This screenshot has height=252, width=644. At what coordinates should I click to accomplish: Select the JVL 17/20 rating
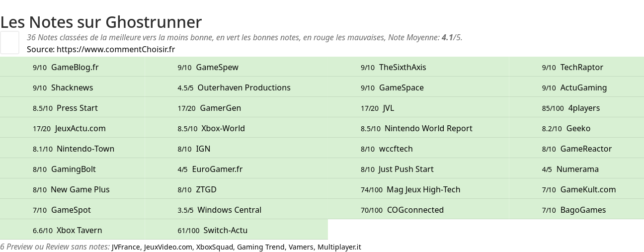point(377,108)
